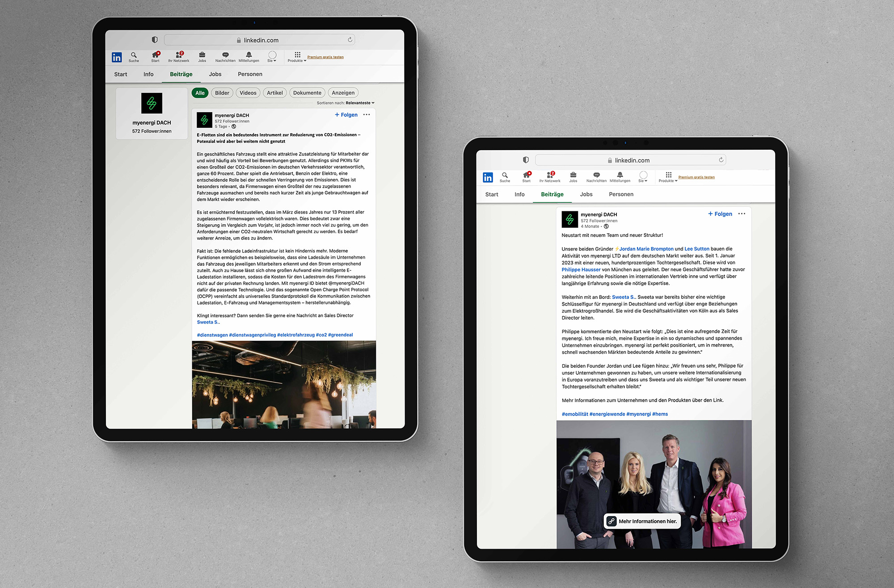This screenshot has width=894, height=588.
Task: Click link icon on Mehr Informationen overlay
Action: 611,521
